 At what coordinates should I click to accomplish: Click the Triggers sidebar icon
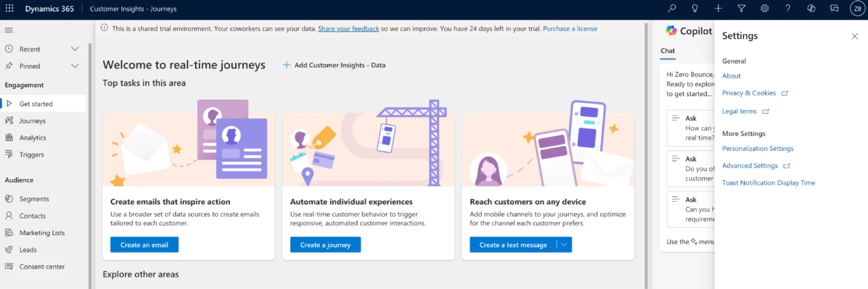[x=9, y=154]
